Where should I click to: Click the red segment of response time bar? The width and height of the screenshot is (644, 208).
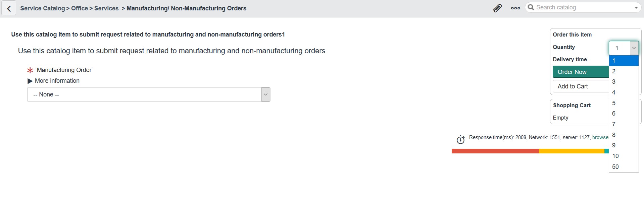(x=495, y=151)
